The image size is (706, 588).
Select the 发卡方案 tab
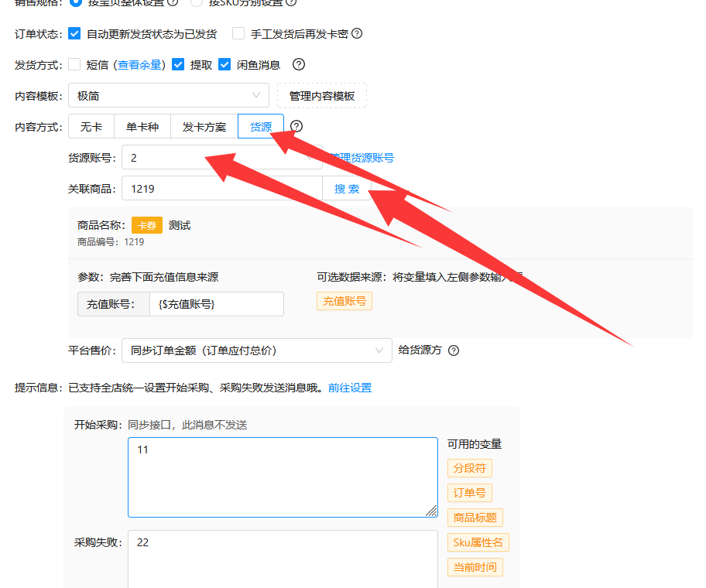(x=204, y=125)
